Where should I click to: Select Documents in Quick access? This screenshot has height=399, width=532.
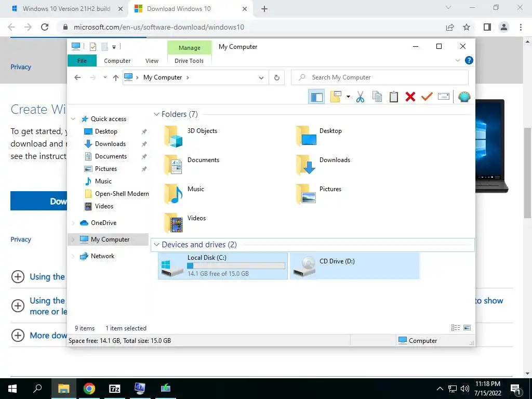111,156
